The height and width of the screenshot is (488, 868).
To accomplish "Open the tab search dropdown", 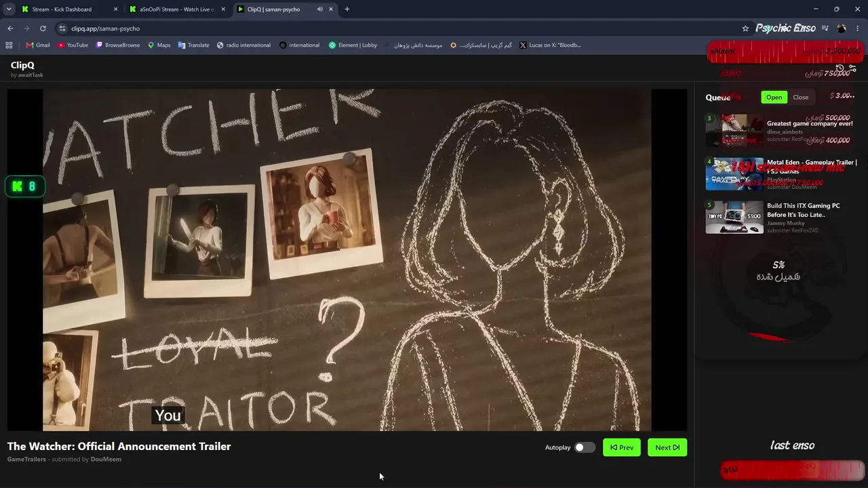I will coord(9,9).
